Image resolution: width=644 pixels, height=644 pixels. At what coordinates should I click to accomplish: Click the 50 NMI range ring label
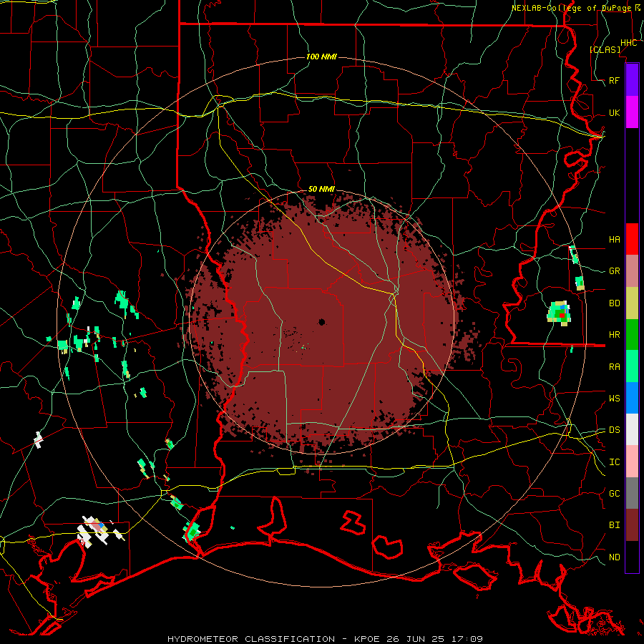pos(321,189)
